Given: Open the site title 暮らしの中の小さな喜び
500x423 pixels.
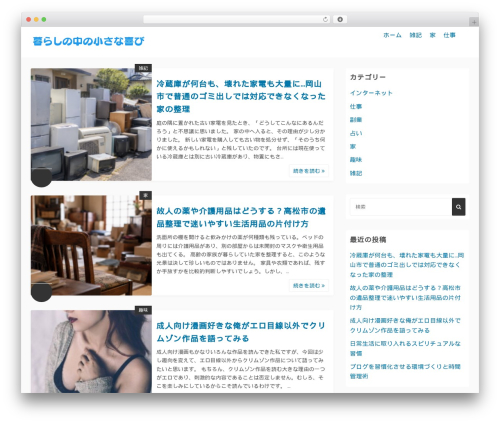Looking at the screenshot, I should [x=89, y=41].
